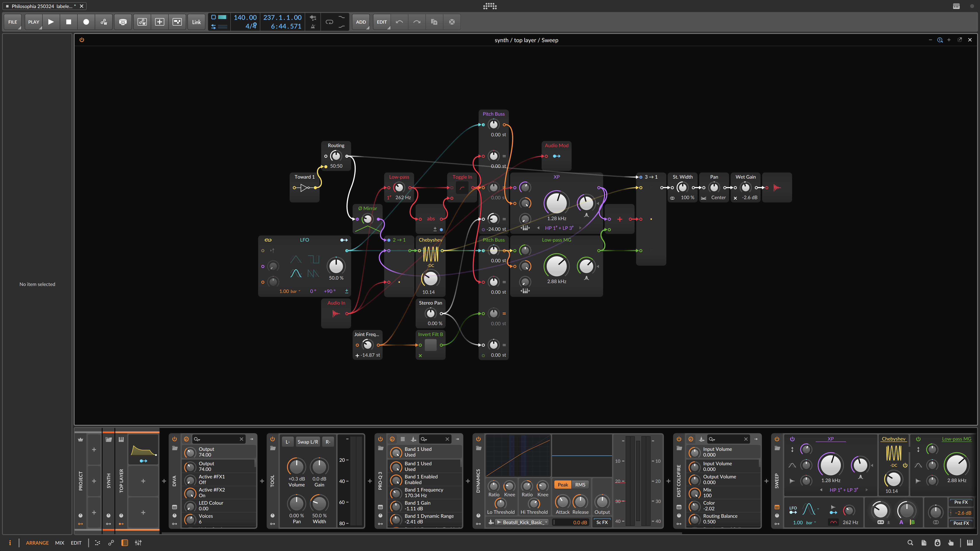The image size is (980, 551).
Task: Select previous XP filter mode arrow in Grid
Action: (x=538, y=228)
